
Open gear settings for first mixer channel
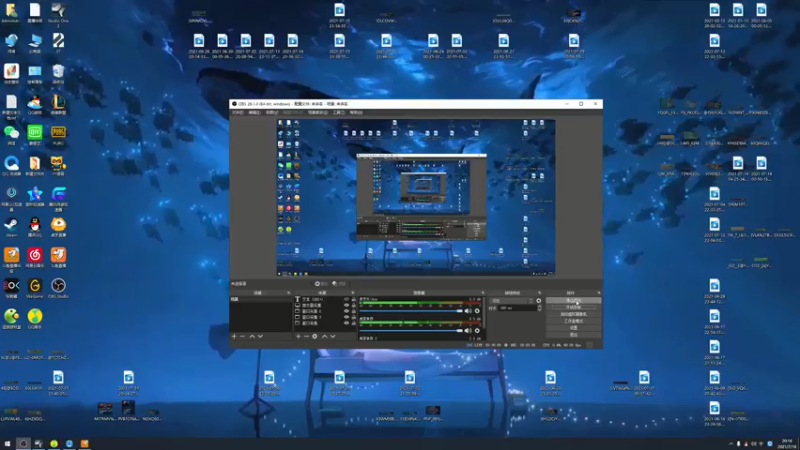pos(477,311)
